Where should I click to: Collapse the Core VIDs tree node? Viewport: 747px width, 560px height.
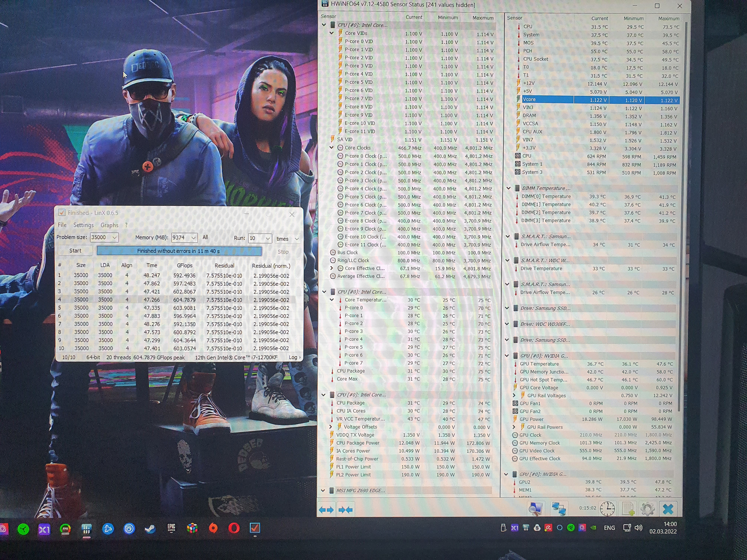(x=332, y=33)
